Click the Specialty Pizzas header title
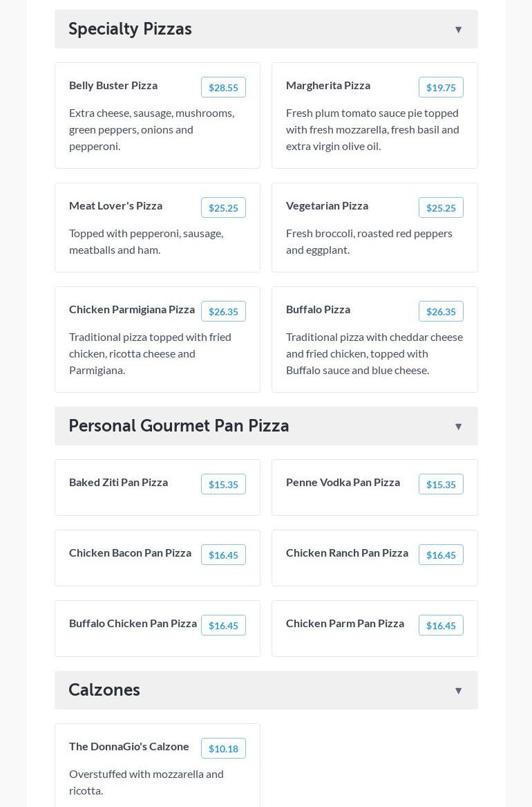Image resolution: width=532 pixels, height=807 pixels. 130,29
